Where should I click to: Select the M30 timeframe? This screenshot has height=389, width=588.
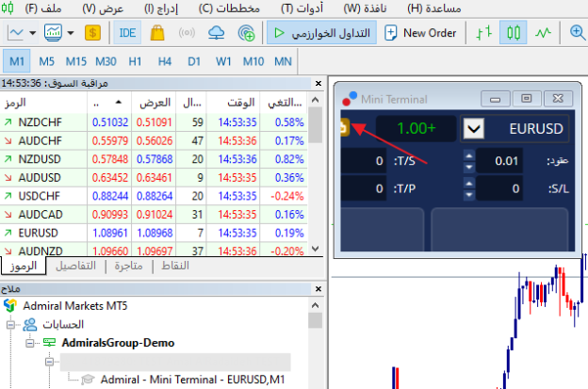point(106,61)
